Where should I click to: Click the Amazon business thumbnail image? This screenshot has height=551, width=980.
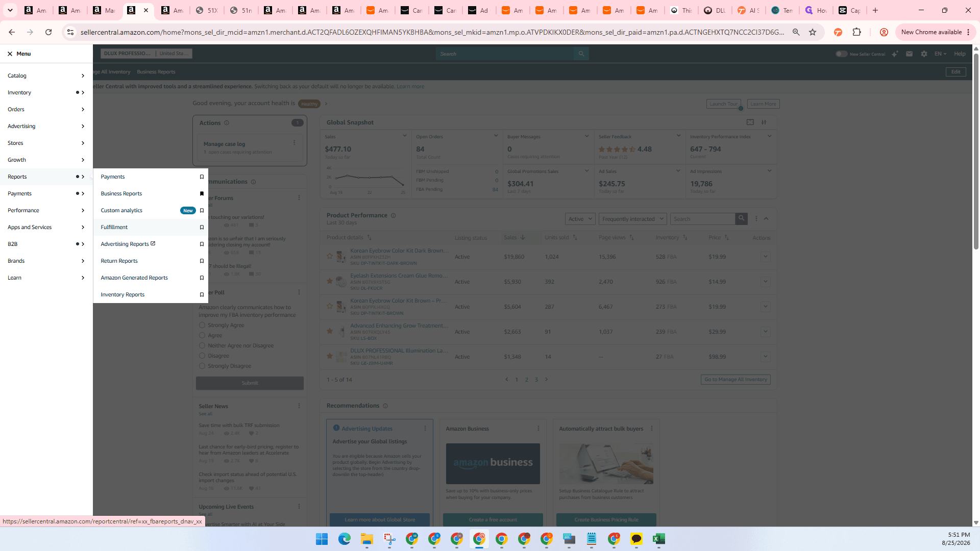pyautogui.click(x=493, y=464)
